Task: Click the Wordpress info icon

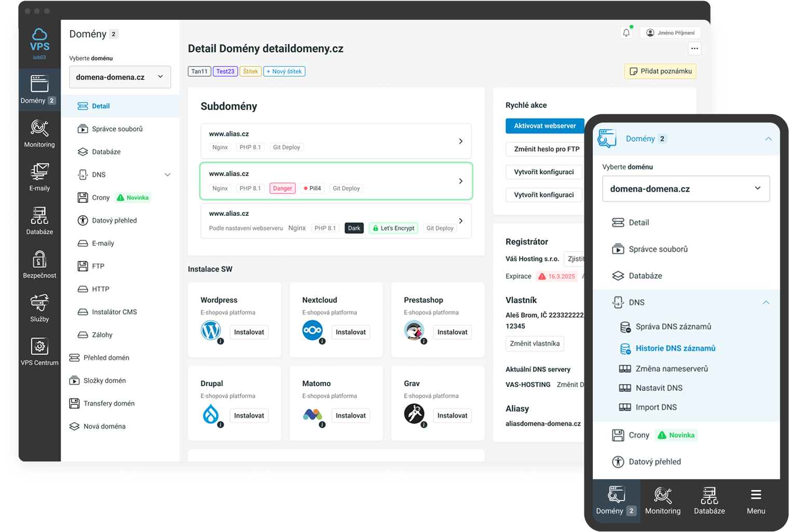Action: coord(221,341)
